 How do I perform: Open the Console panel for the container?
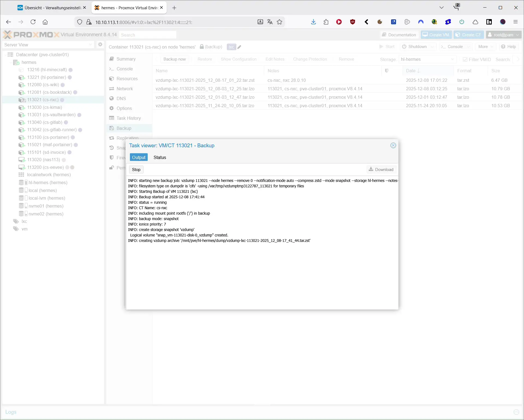[124, 69]
